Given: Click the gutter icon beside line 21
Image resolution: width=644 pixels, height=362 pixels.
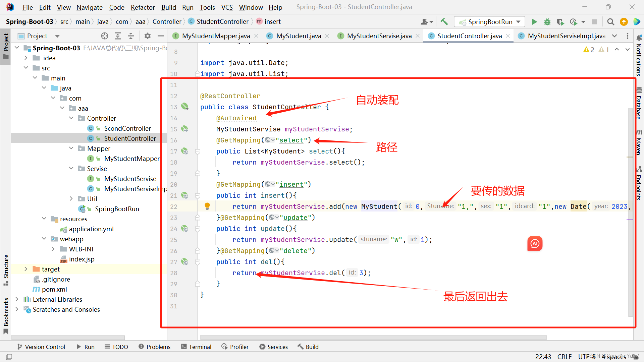Looking at the screenshot, I should pos(185,195).
